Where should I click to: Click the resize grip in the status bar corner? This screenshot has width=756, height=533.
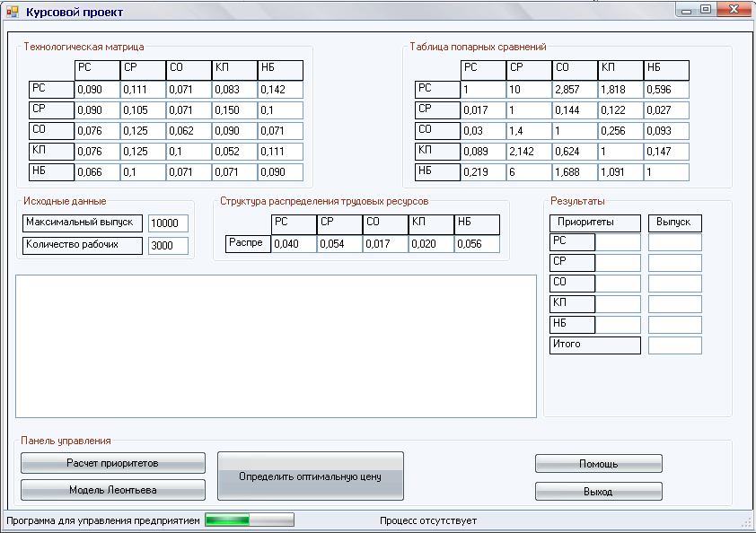746,521
